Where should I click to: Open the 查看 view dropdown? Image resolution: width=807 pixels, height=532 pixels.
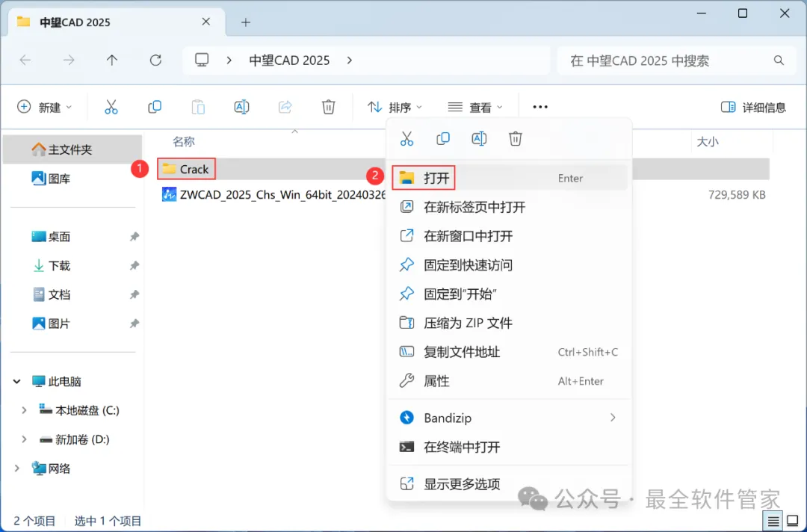tap(475, 107)
